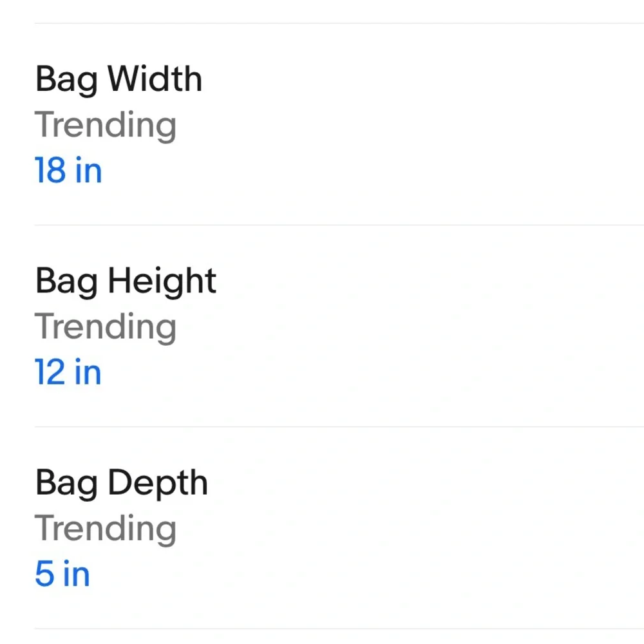
Task: Click Trending under Bag Width
Action: [x=106, y=125]
